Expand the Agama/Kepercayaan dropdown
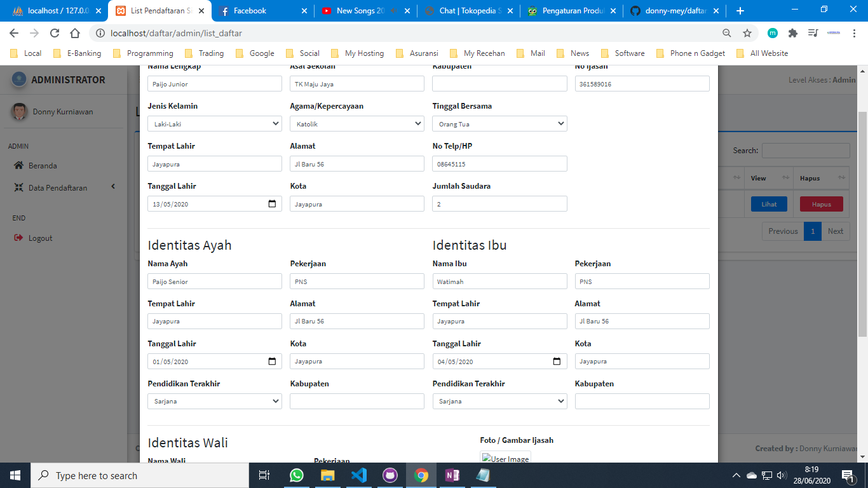The height and width of the screenshot is (488, 868). (x=357, y=124)
